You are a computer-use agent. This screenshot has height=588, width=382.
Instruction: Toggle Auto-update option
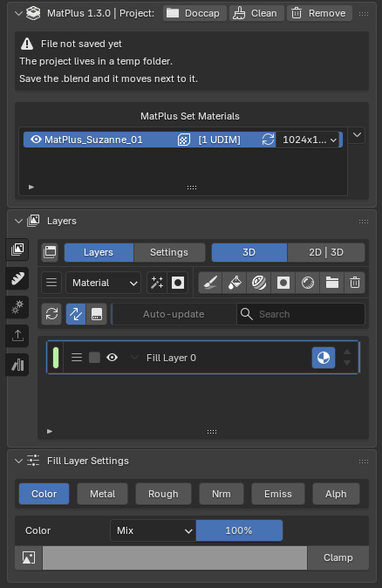point(174,314)
